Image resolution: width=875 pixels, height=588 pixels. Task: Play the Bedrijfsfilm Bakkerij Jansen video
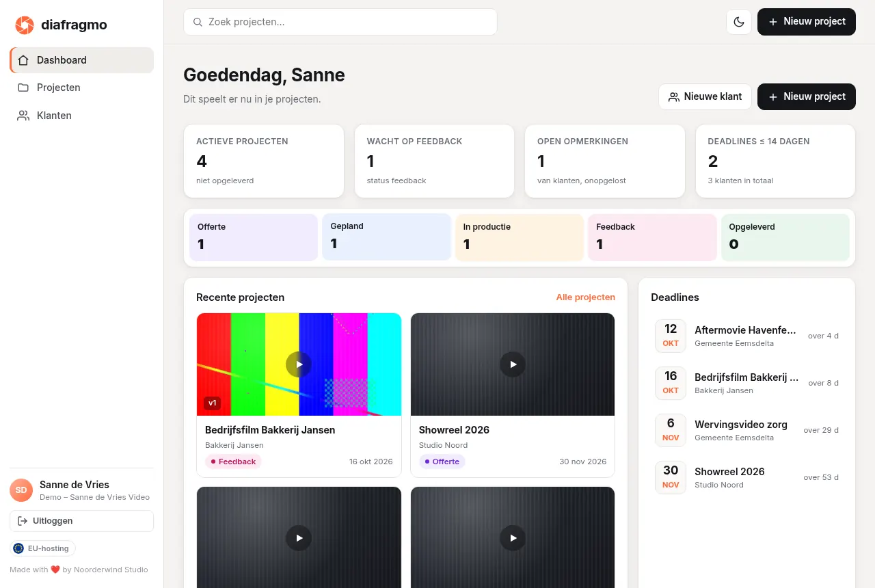[299, 364]
